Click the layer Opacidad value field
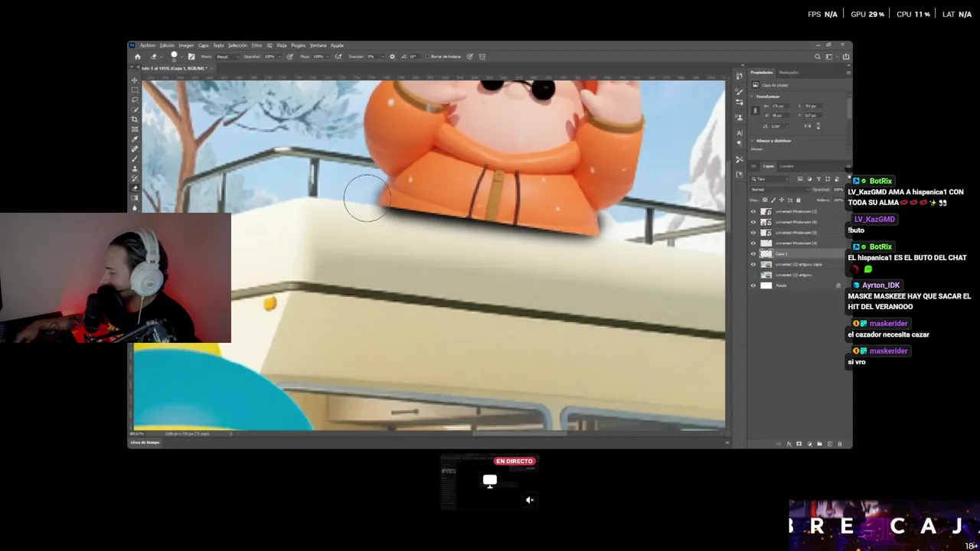 click(838, 190)
